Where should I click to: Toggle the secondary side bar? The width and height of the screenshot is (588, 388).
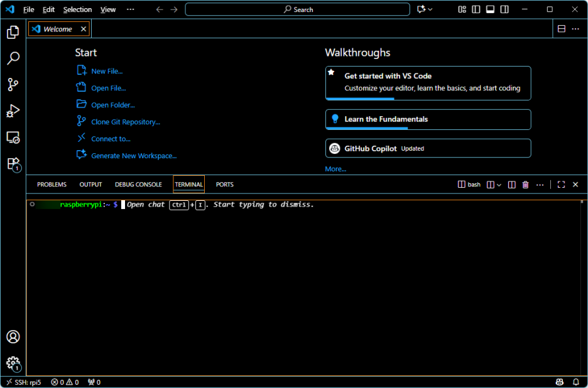pyautogui.click(x=504, y=9)
